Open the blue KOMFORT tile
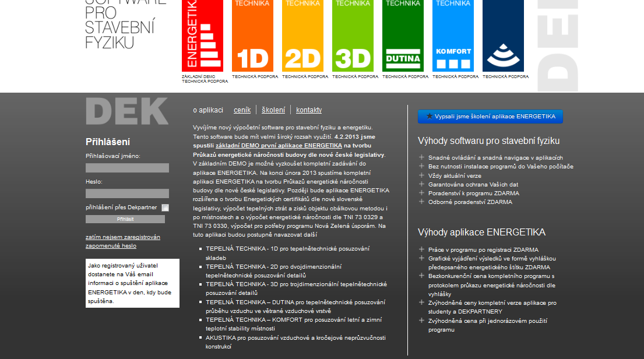This screenshot has height=359, width=644. (453, 36)
